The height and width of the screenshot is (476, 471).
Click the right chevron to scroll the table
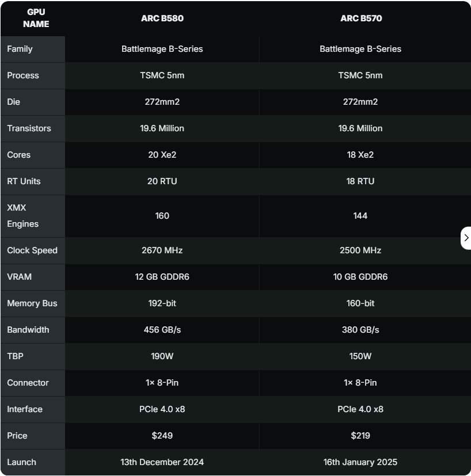coord(466,238)
